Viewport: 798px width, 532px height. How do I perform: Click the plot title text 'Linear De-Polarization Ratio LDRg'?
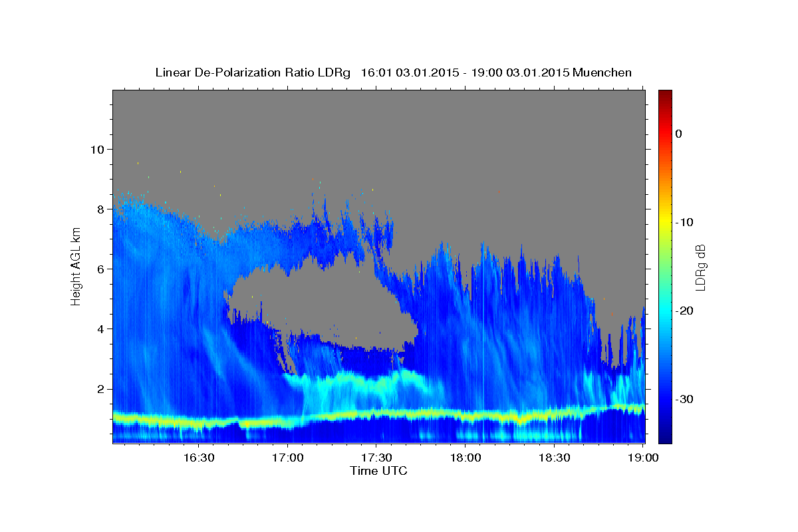point(252,72)
